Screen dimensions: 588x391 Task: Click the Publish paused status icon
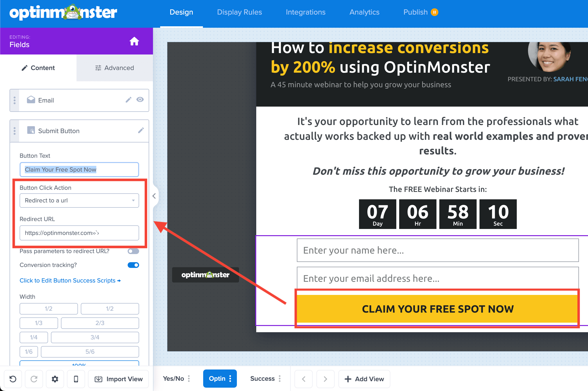click(434, 12)
